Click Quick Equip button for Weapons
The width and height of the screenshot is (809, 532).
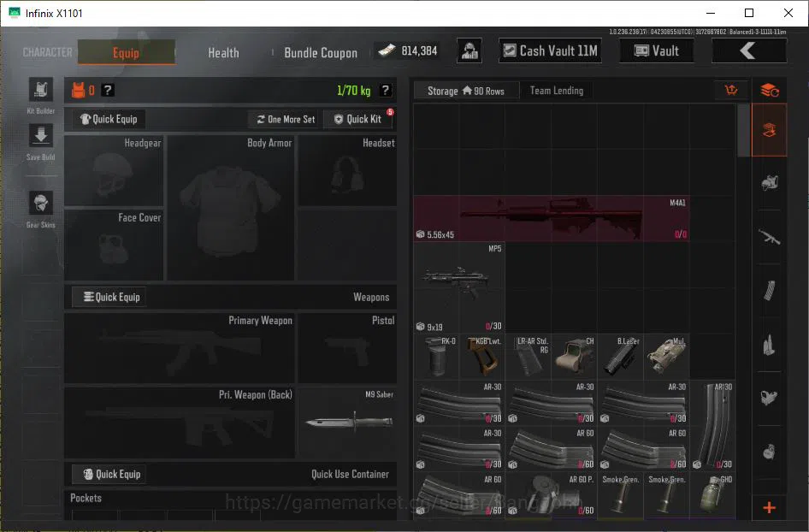coord(109,297)
